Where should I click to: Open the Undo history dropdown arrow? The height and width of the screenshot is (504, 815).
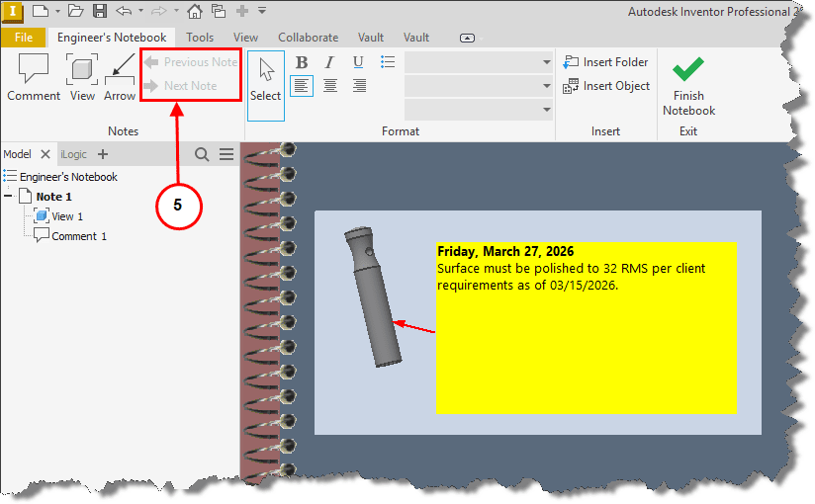click(x=140, y=11)
